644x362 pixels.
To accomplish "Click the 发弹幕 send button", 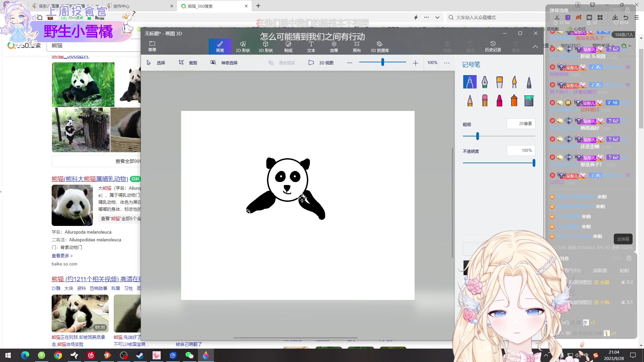I will tap(623, 239).
